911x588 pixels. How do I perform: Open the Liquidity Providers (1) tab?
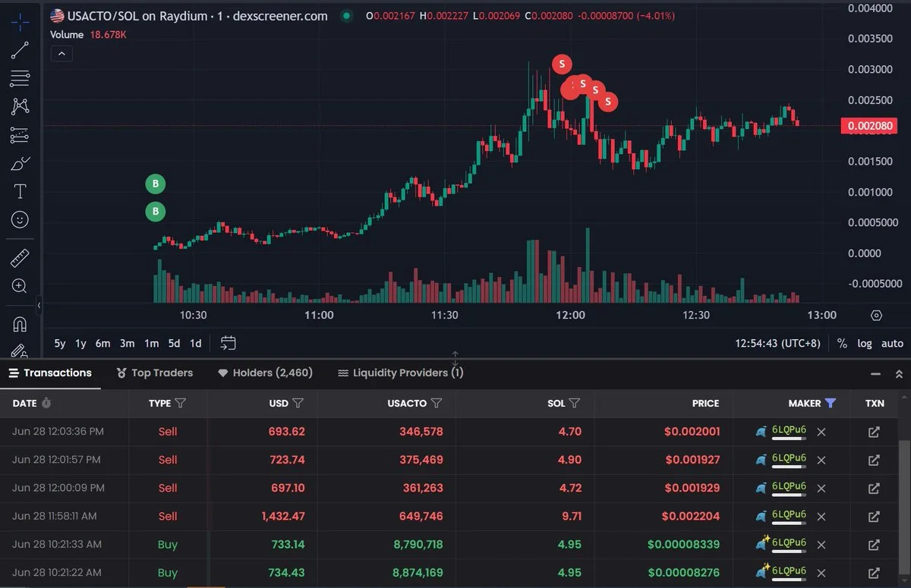[400, 373]
